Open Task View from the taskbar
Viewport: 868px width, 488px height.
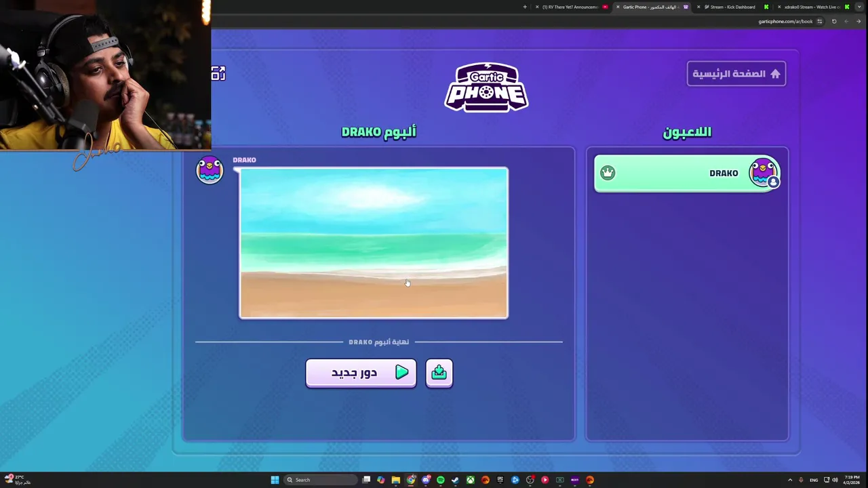point(366,480)
